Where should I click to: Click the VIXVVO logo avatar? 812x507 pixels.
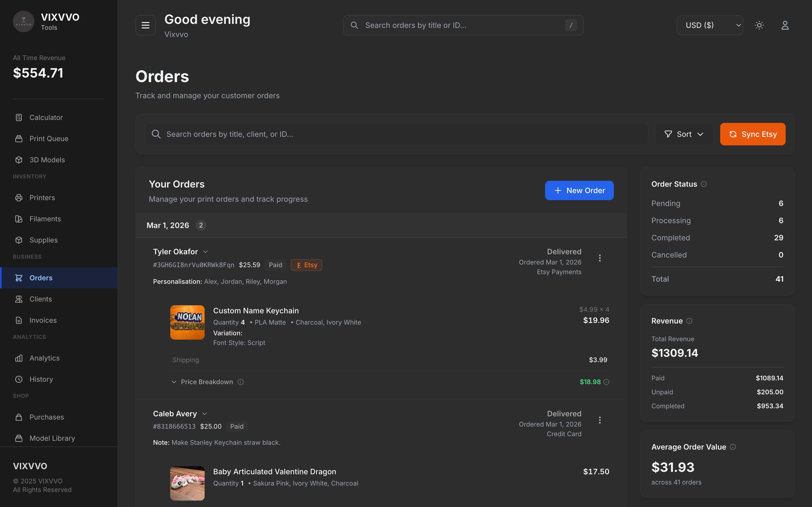tap(23, 21)
